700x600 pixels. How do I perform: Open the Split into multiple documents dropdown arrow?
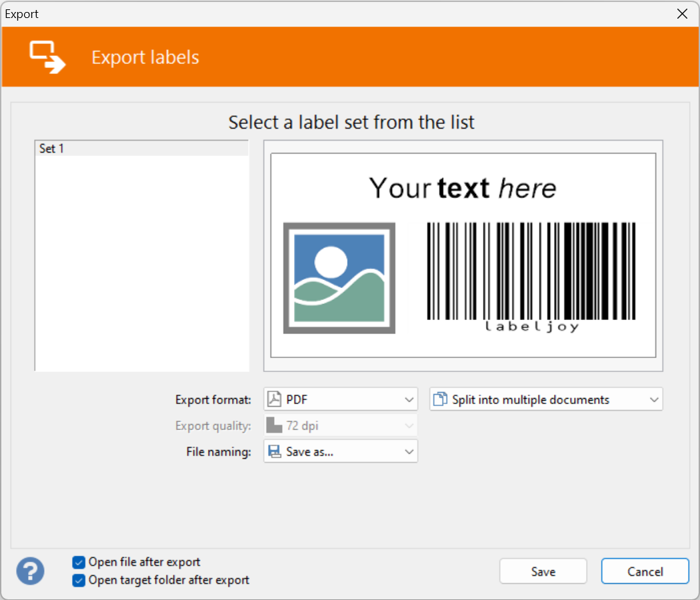[654, 400]
